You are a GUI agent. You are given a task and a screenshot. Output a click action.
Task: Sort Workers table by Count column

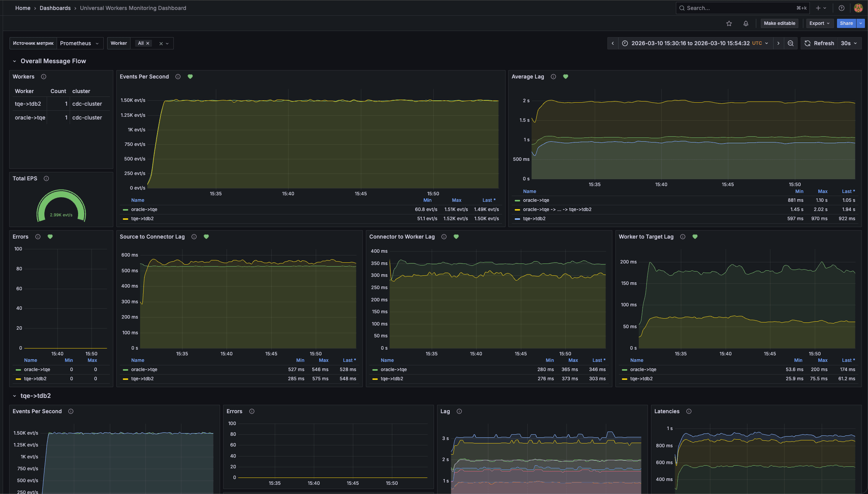(58, 91)
